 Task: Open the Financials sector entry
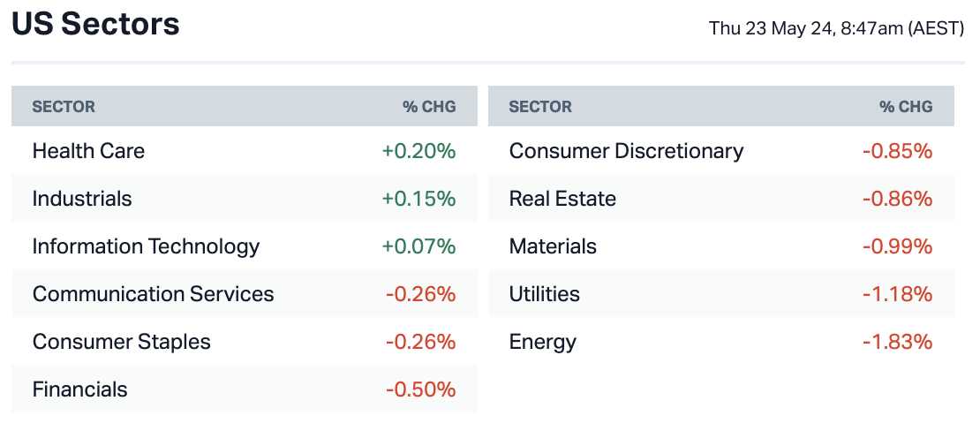coord(79,389)
